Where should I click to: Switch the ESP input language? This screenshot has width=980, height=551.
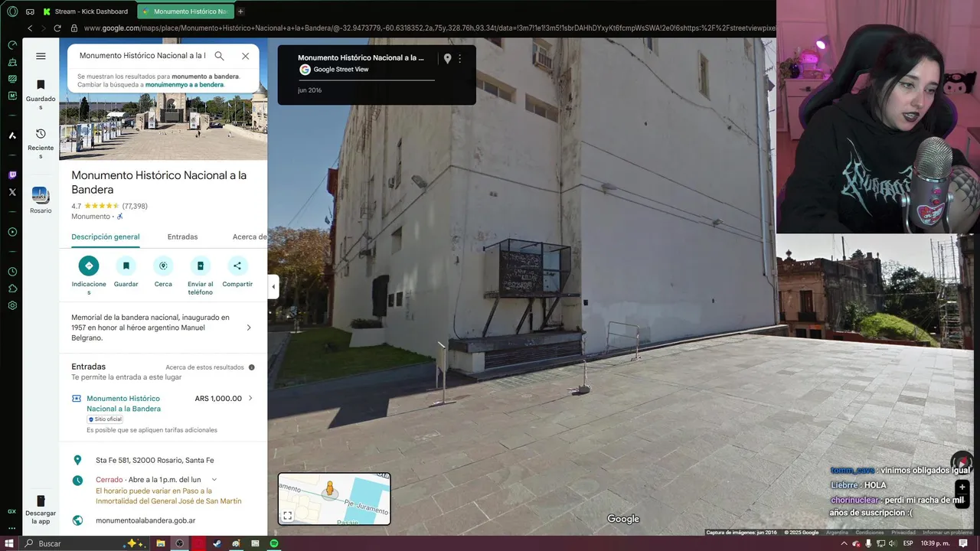click(x=909, y=543)
